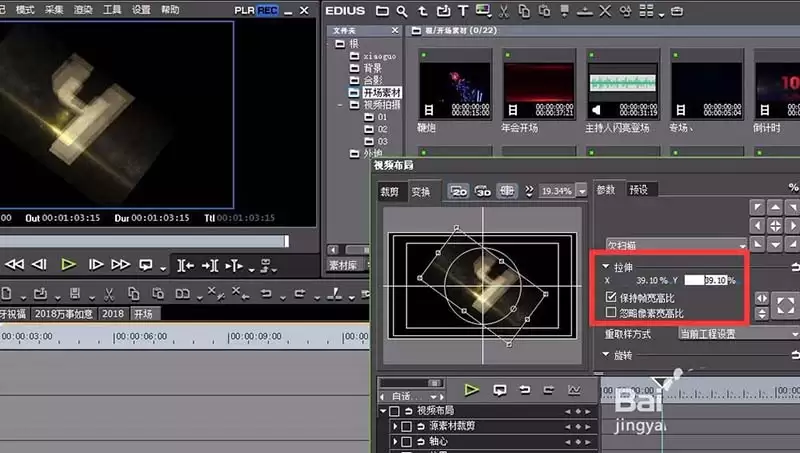Switch to 3D mode icon

482,191
